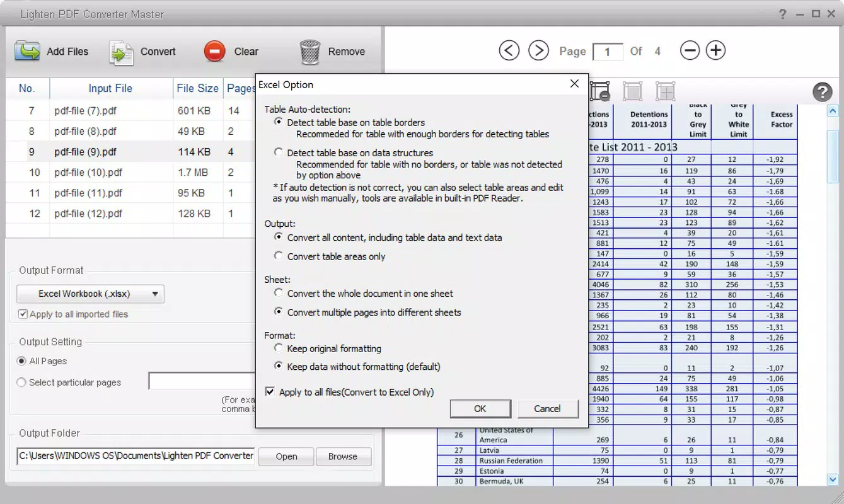Open the Excel Workbook (.xlsx) output format dropdown
This screenshot has height=504, width=844.
tap(90, 294)
